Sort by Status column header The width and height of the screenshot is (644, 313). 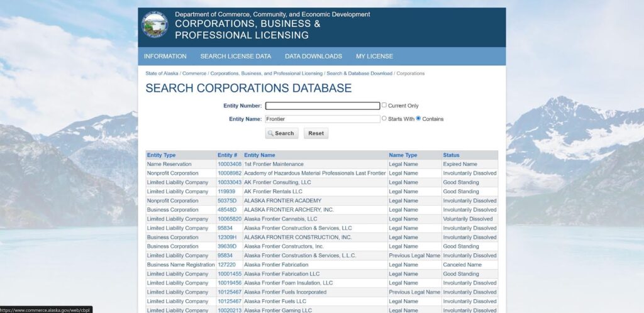[451, 155]
